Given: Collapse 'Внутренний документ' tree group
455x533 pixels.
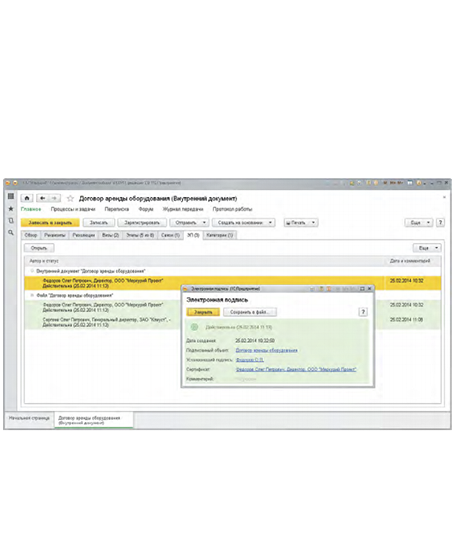Looking at the screenshot, I should (32, 271).
